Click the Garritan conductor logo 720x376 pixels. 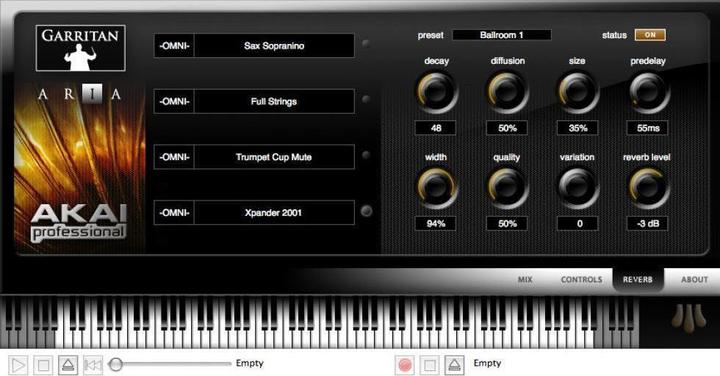point(81,48)
